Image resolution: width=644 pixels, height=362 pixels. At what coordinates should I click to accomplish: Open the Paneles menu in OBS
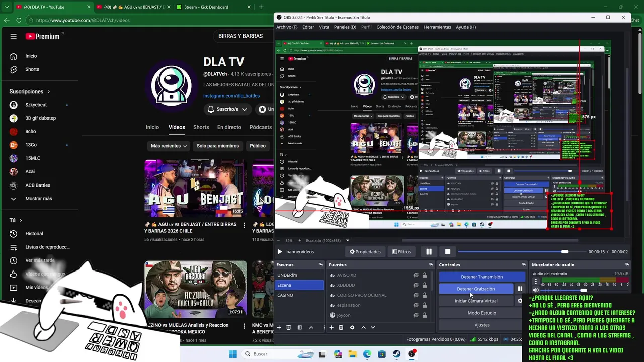pos(345,27)
